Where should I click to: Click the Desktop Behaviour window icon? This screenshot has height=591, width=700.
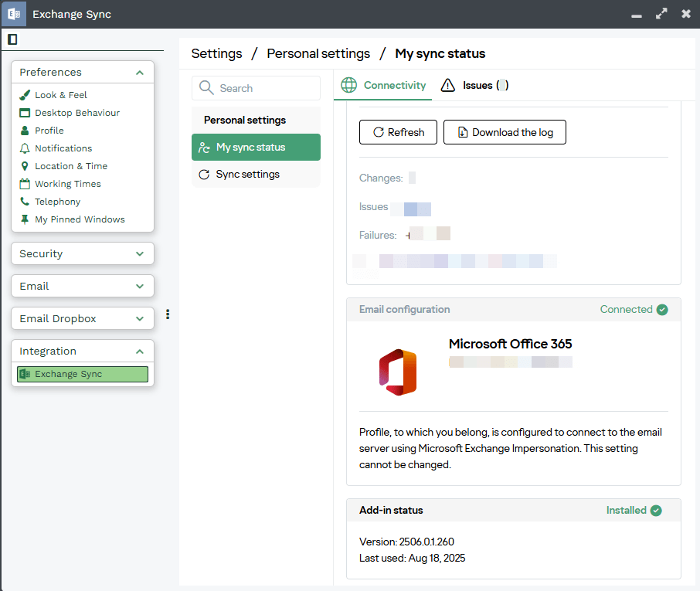point(25,113)
